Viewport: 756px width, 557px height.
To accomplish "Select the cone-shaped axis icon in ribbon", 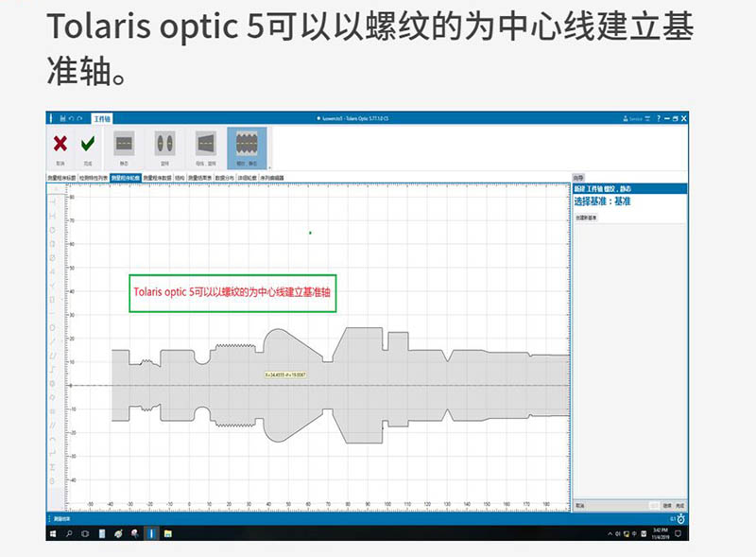I will 206,146.
